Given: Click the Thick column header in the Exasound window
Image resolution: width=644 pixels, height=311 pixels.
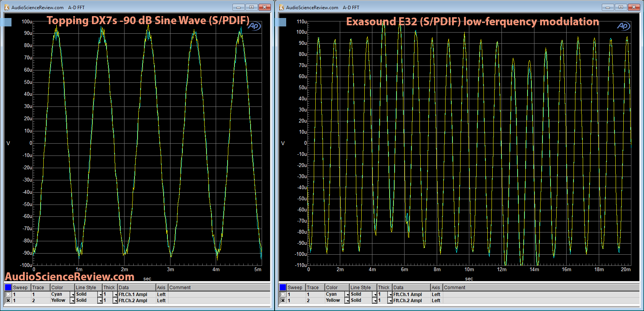Looking at the screenshot, I should 385,287.
